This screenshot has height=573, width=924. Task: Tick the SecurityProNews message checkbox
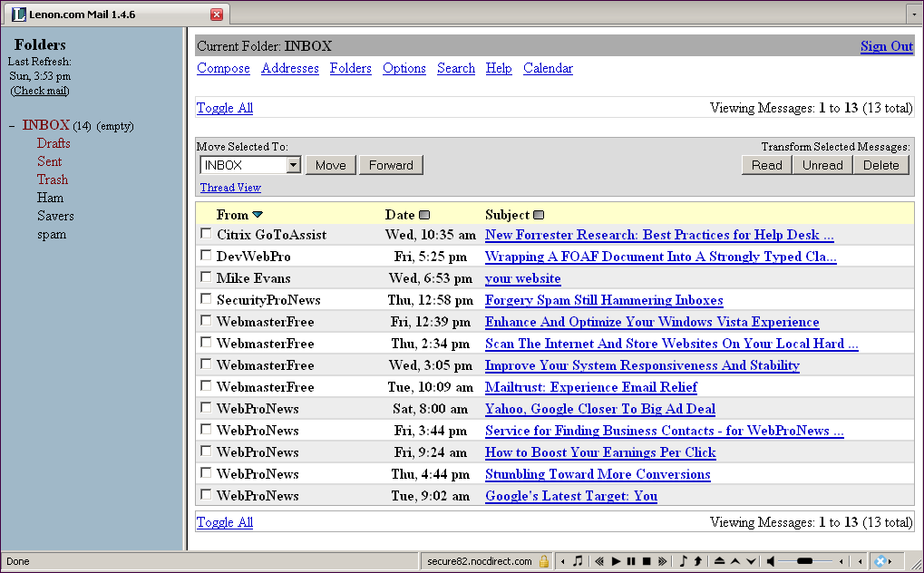point(206,299)
